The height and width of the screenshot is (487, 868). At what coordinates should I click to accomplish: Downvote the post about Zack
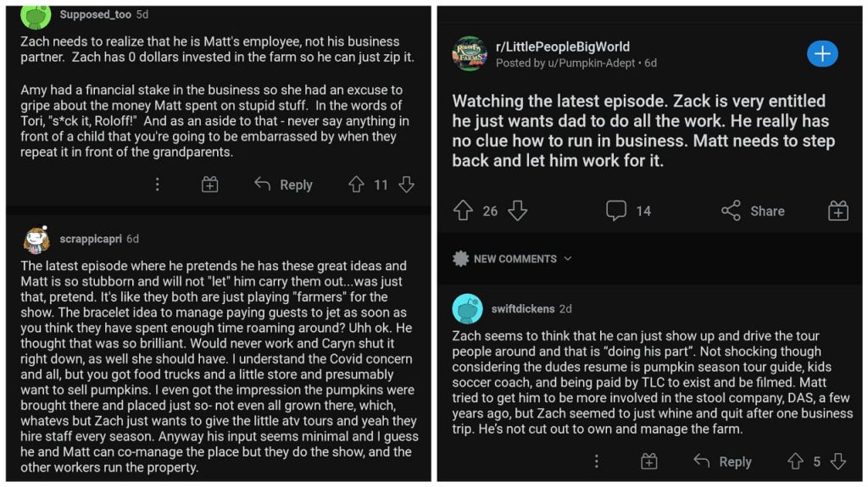click(517, 211)
